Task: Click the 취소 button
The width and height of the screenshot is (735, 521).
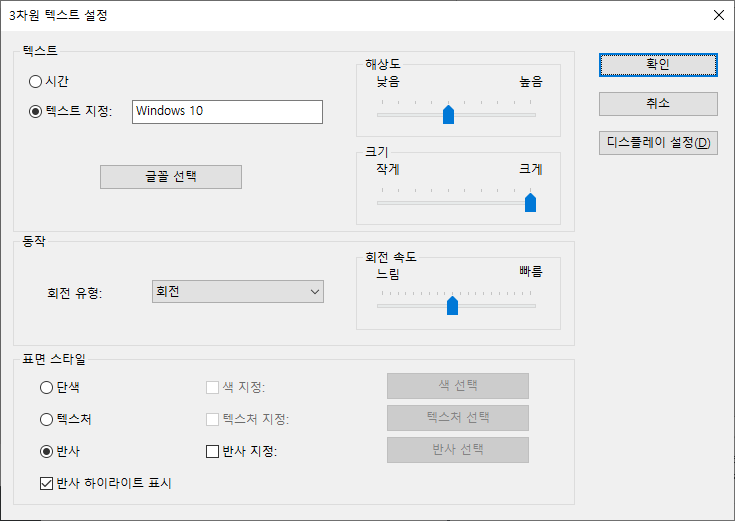Action: (658, 104)
